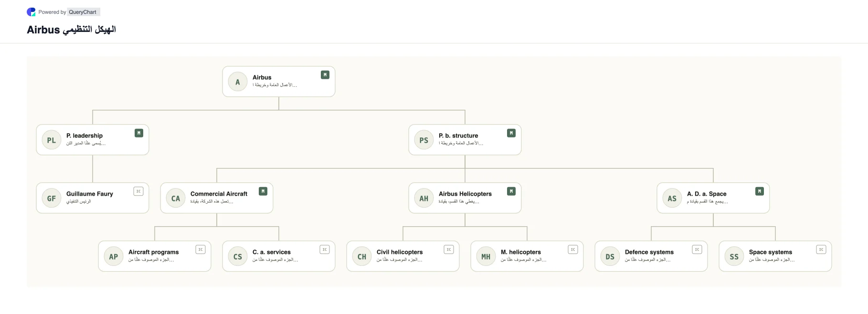Click the QueryChart logo icon
The image size is (868, 314).
31,12
